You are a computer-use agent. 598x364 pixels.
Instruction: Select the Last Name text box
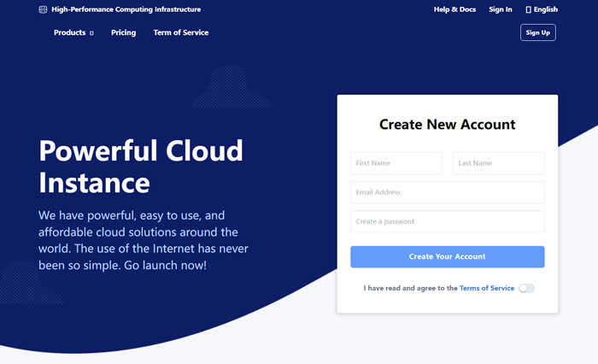click(x=498, y=162)
